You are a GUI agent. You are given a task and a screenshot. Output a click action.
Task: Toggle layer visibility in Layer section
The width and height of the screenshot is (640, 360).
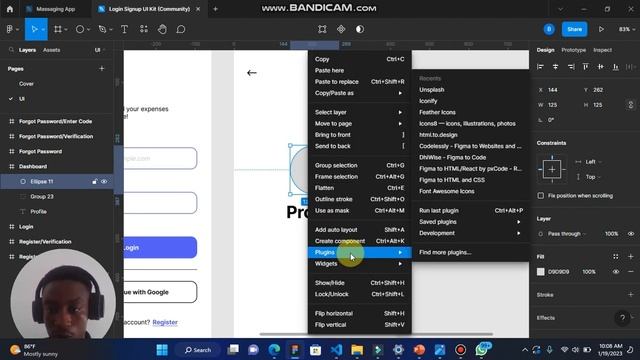point(631,234)
